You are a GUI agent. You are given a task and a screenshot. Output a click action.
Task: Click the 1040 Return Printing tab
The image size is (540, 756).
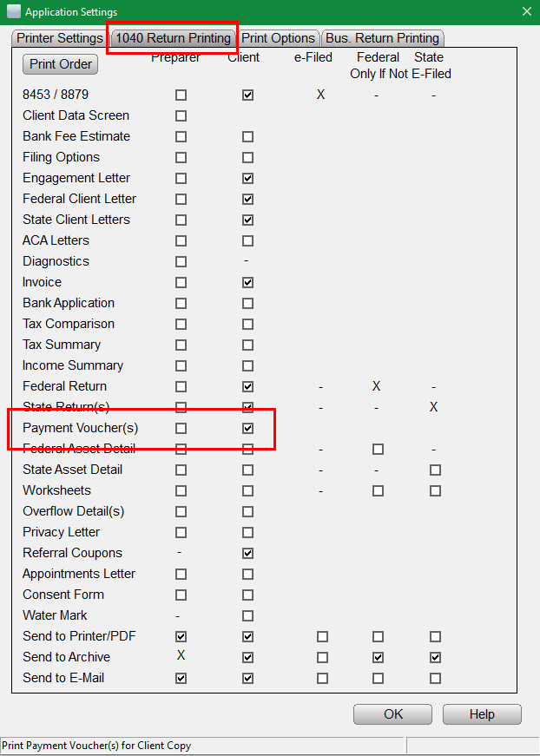coord(171,38)
